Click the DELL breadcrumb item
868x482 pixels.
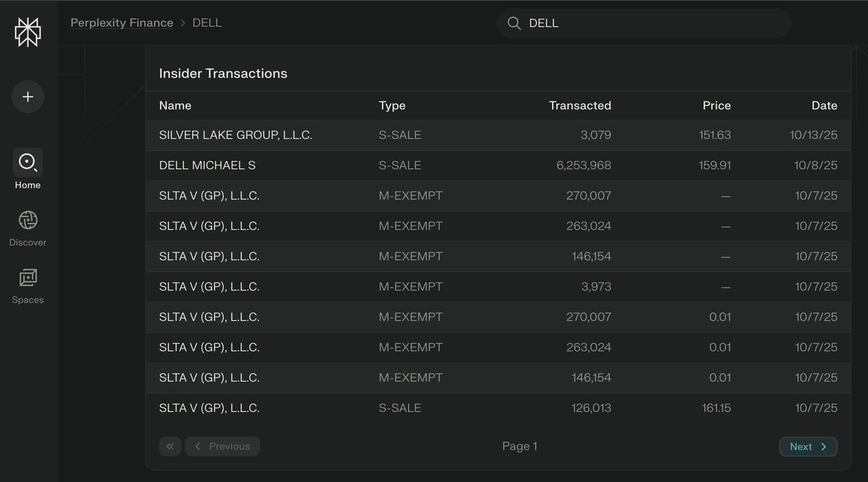[x=207, y=23]
